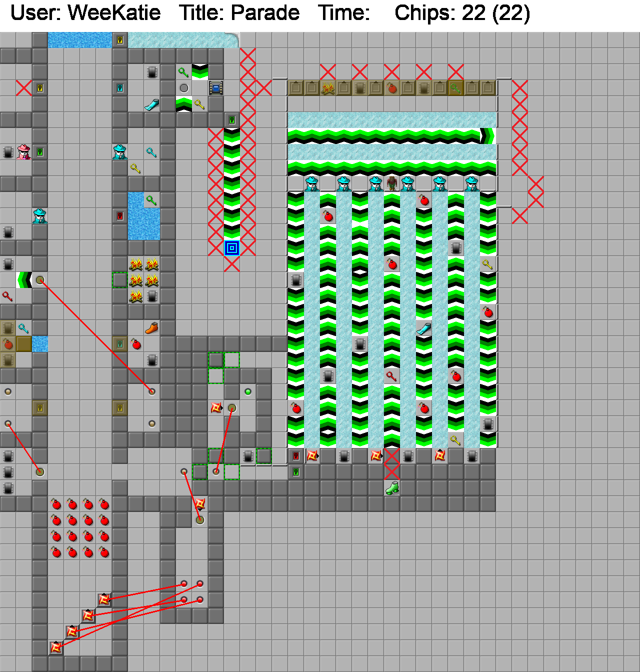640x672 pixels.
Task: Click the 'Title: Parade' text
Action: pyautogui.click(x=239, y=13)
